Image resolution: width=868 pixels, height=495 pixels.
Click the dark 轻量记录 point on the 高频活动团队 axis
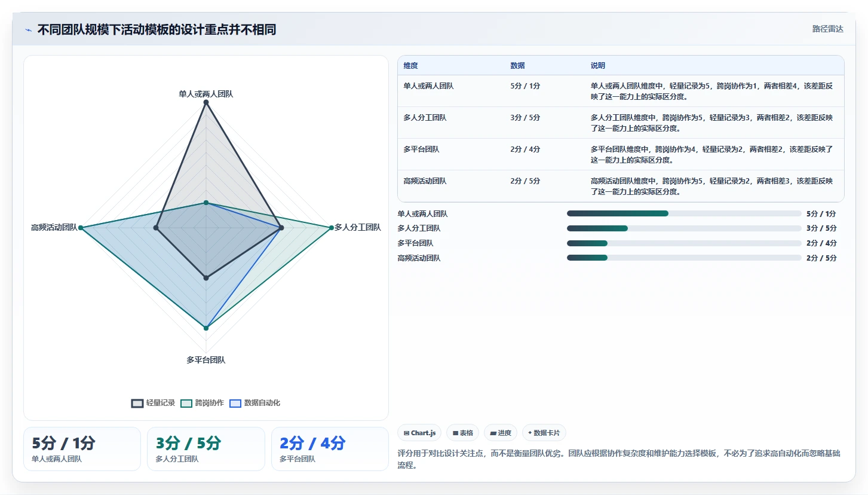pyautogui.click(x=156, y=228)
